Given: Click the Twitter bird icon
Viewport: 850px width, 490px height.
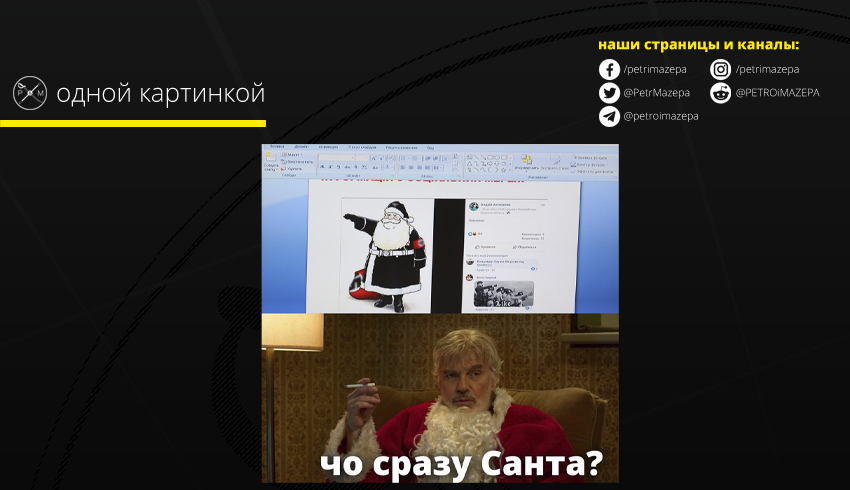Looking at the screenshot, I should pos(609,93).
